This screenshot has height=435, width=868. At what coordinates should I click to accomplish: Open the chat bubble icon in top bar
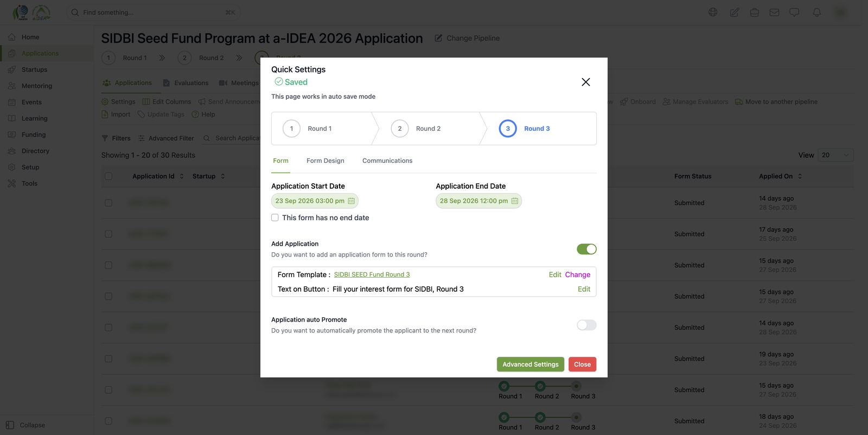794,12
